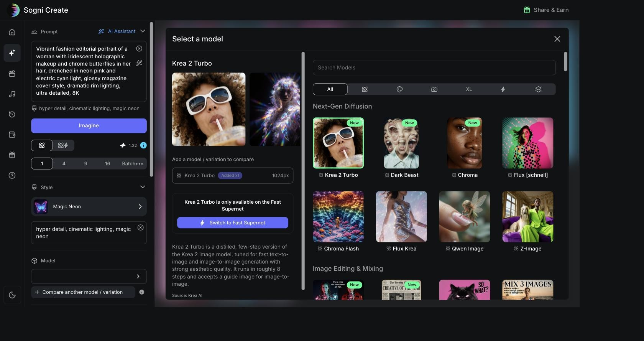Screen dimensions: 644x341
Task: Click the 'Next-Gen Diffusion' section heading
Action: tap(342, 106)
